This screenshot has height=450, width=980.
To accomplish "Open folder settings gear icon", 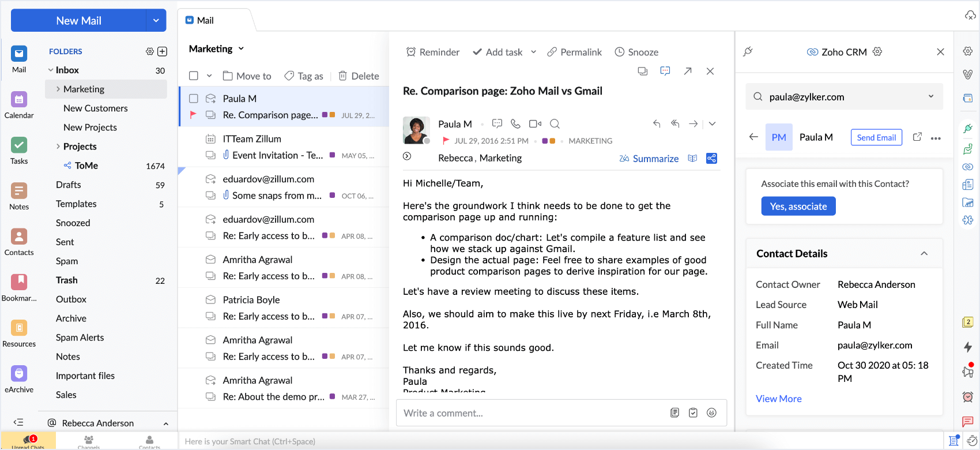I will (x=150, y=51).
